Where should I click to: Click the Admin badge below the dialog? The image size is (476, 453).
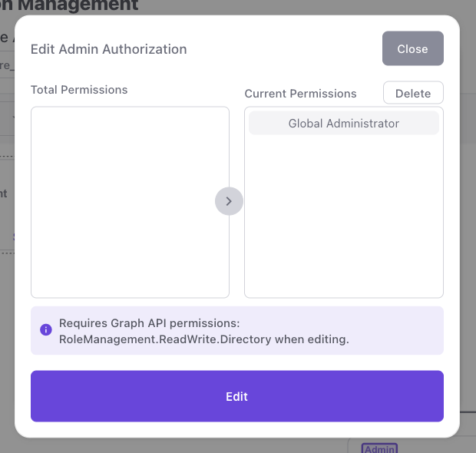point(378,448)
